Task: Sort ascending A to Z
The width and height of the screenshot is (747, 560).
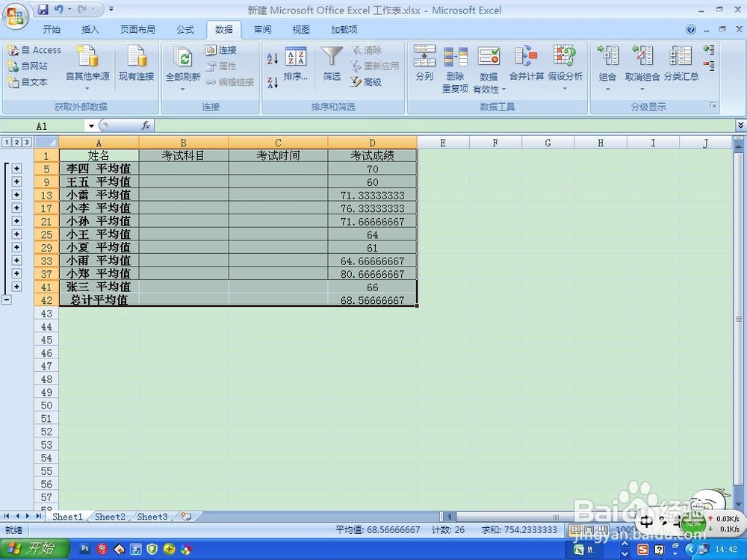Action: click(272, 58)
